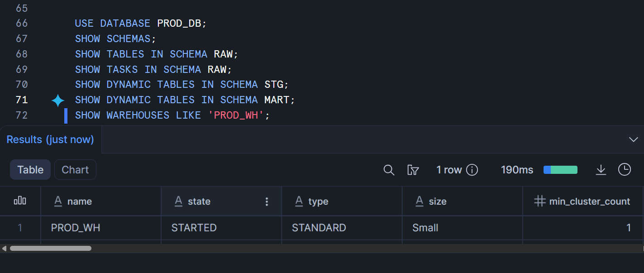Viewport: 644px width, 273px height.
Task: Collapse the results panel chevron
Action: click(x=634, y=139)
